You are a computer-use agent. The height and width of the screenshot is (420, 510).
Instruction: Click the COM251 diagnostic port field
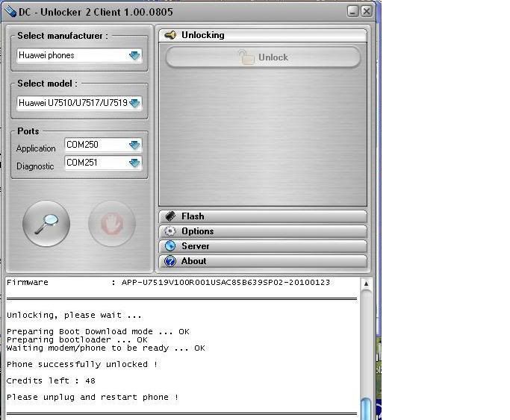point(103,163)
